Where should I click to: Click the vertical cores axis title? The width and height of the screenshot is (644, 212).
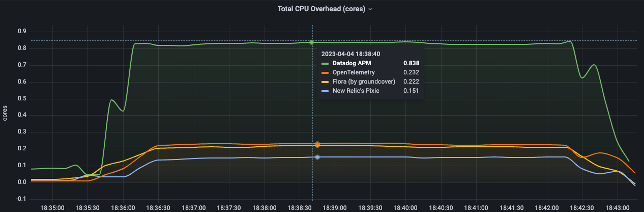coord(6,114)
